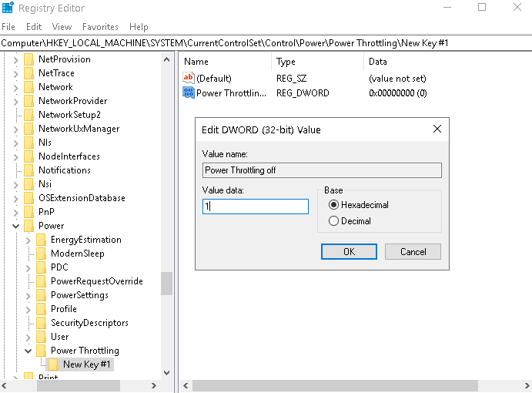
Task: Click the registry path address bar
Action: (266, 43)
